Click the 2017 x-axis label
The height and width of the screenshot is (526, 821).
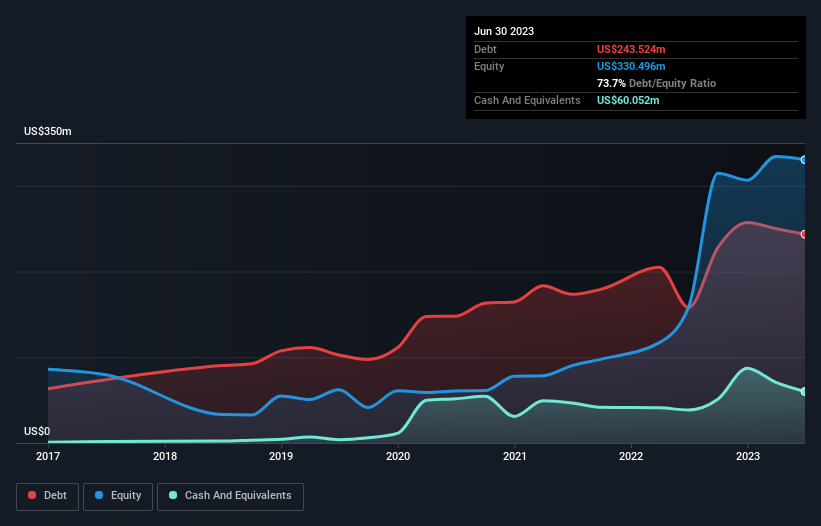[48, 456]
